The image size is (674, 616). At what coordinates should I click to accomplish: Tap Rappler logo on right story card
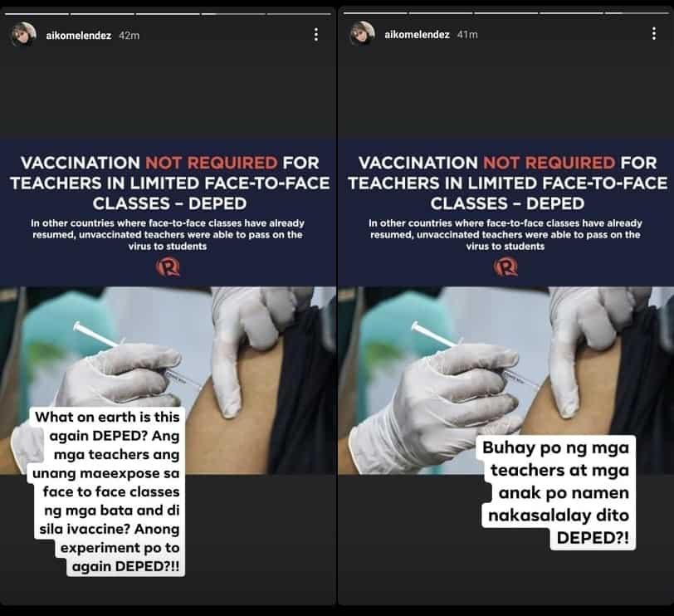[505, 267]
